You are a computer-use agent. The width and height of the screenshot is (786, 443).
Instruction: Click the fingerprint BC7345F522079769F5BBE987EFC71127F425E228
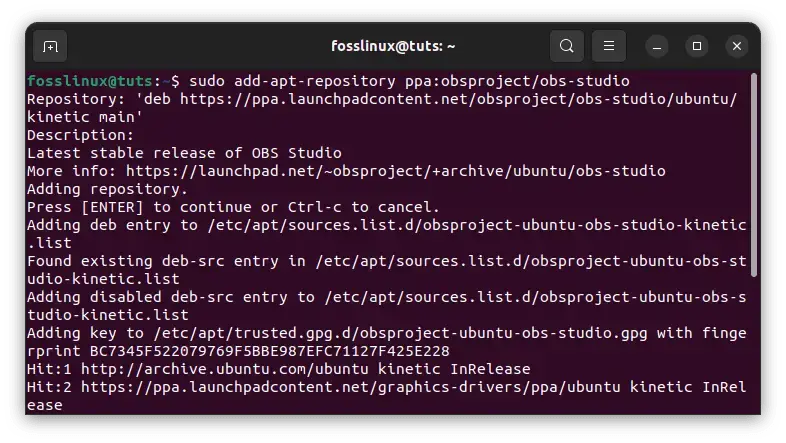(x=270, y=351)
